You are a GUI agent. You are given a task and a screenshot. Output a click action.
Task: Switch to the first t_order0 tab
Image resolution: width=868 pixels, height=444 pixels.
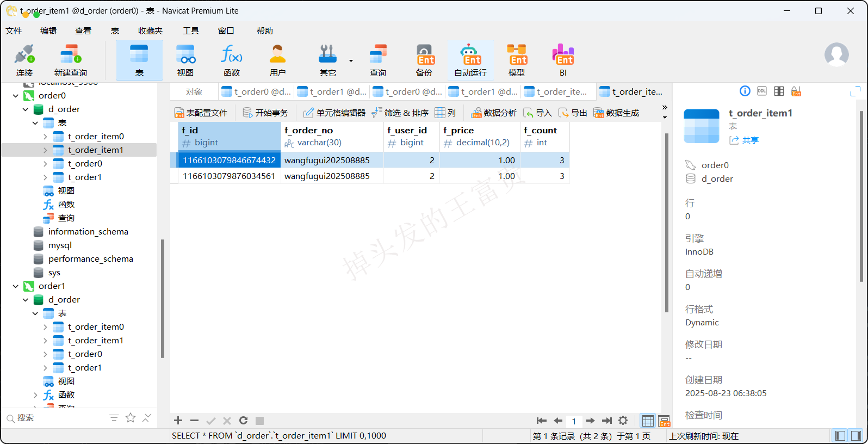(x=256, y=92)
